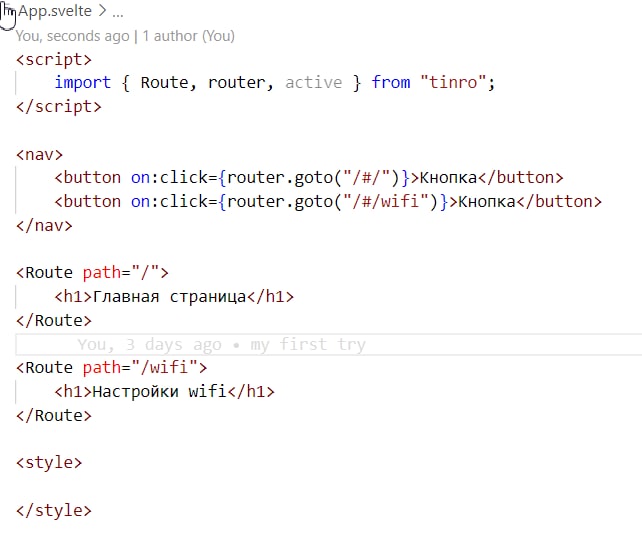Click router.goto("/#/") in the first button

(313, 178)
